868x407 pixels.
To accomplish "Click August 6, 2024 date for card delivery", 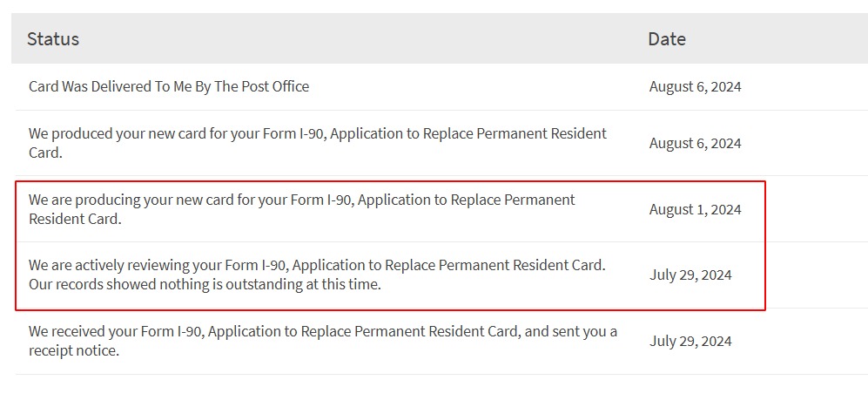I will 696,87.
